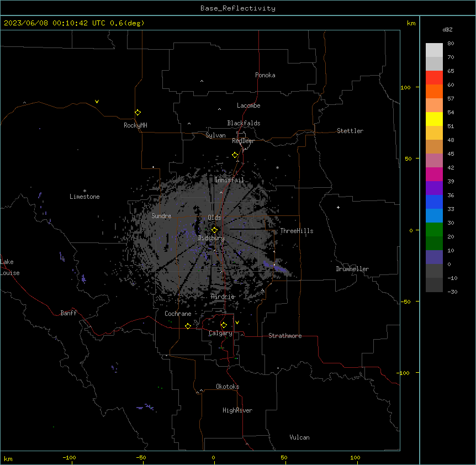Click the yellow diamond marker in Calgary
Image resolution: width=476 pixels, height=465 pixels.
click(x=224, y=325)
